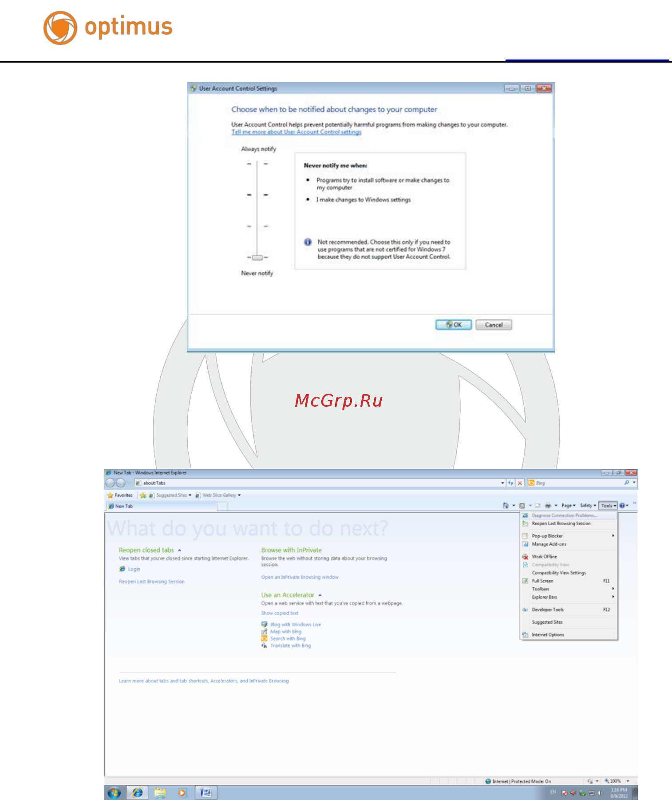Click Internet Explorer icon on taskbar
The height and width of the screenshot is (800, 672).
point(138,792)
